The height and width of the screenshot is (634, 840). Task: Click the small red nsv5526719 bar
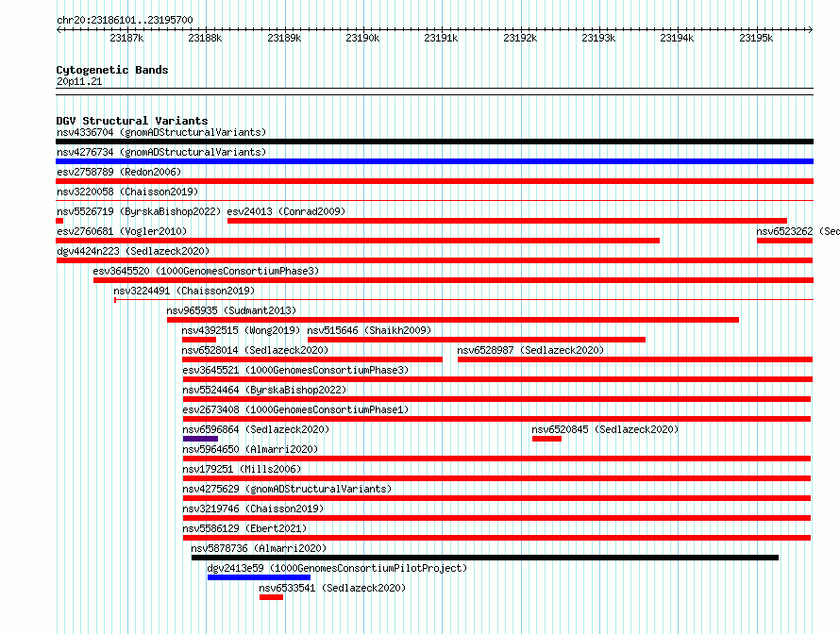tap(59, 221)
